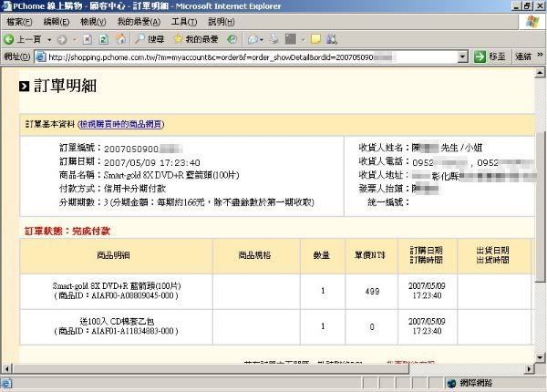
Task: Click the 商品規格 column header
Action: [254, 255]
